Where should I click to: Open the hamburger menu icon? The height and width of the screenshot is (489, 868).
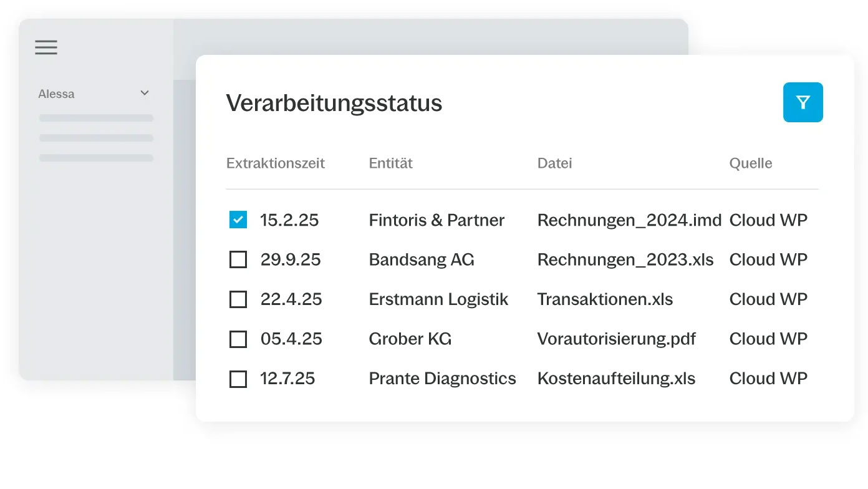(x=46, y=47)
